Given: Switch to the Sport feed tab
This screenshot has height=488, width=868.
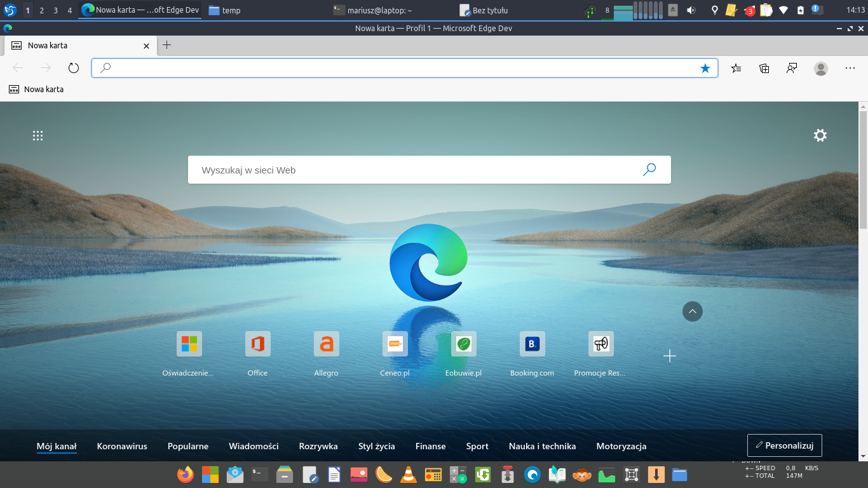Looking at the screenshot, I should tap(477, 446).
